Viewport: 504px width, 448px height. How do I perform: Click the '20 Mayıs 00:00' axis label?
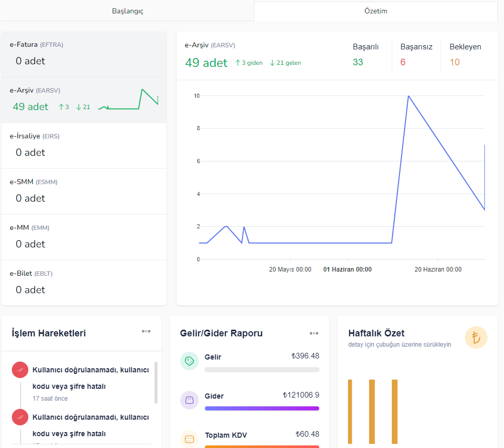[x=290, y=270]
